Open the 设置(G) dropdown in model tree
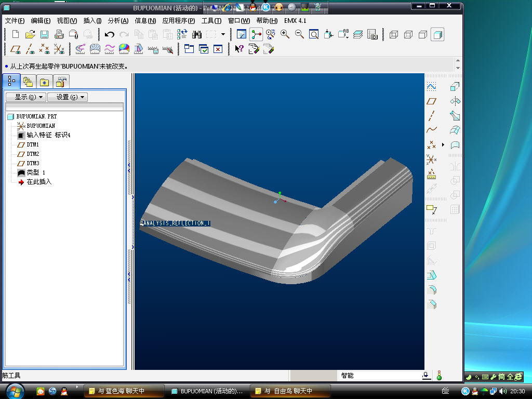The width and height of the screenshot is (532, 399). click(68, 97)
